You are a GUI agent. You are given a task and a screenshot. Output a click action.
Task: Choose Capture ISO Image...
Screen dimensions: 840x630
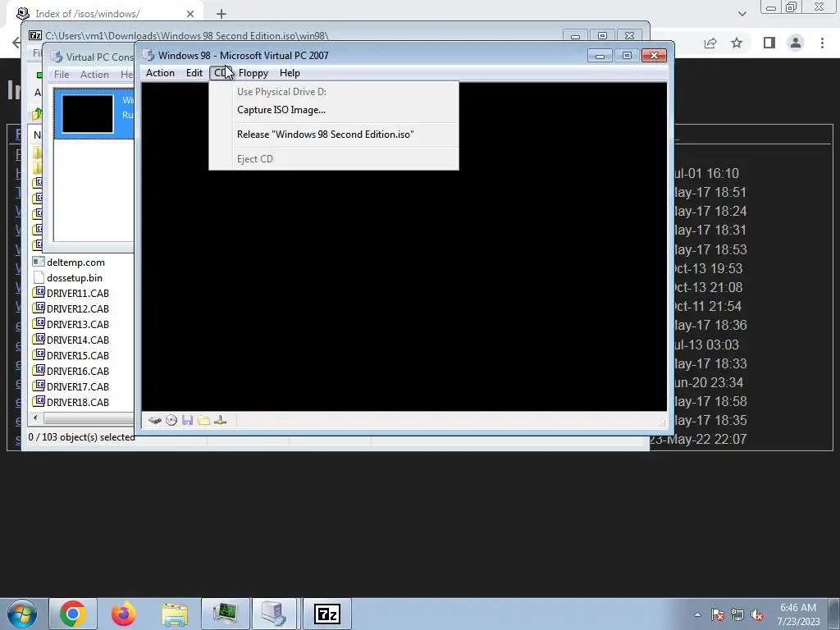tap(281, 110)
